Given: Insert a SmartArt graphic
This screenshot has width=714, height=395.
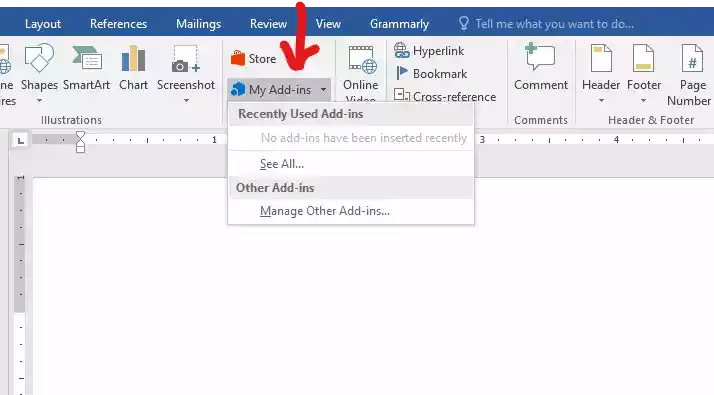Looking at the screenshot, I should [87, 68].
